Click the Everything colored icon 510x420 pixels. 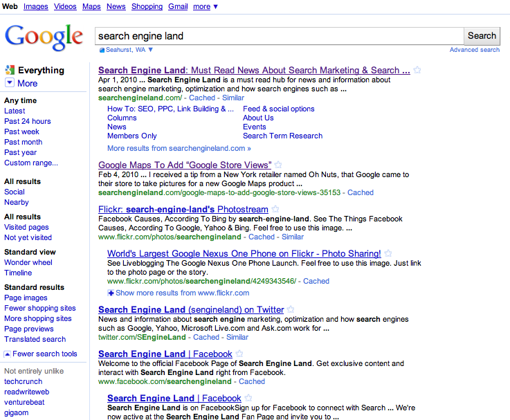pos(10,70)
